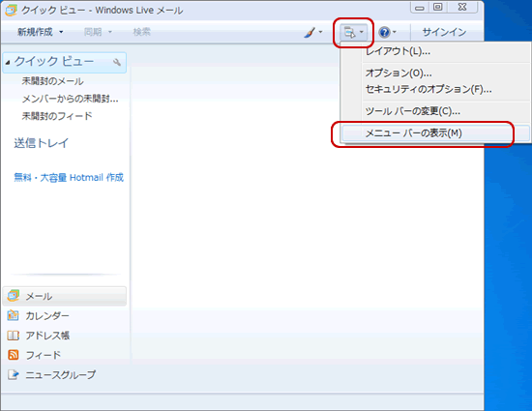This screenshot has width=532, height=411.
Task: Open the 無料・大容量 Hotmail 作成 link
Action: coord(69,177)
